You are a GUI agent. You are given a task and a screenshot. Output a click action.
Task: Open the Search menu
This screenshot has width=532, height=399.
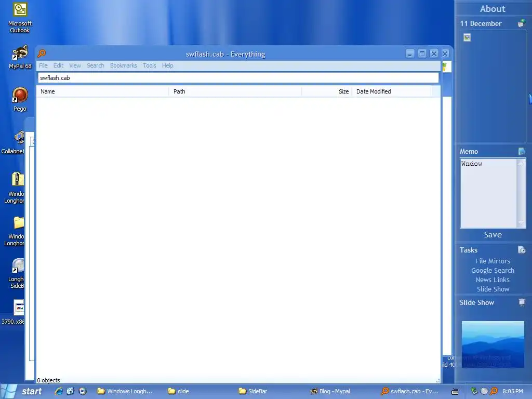(x=96, y=65)
